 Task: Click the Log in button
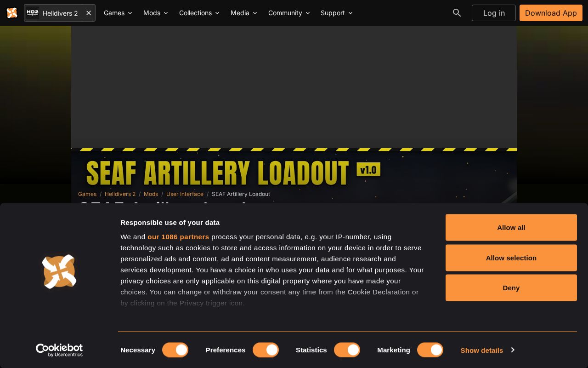pos(494,13)
